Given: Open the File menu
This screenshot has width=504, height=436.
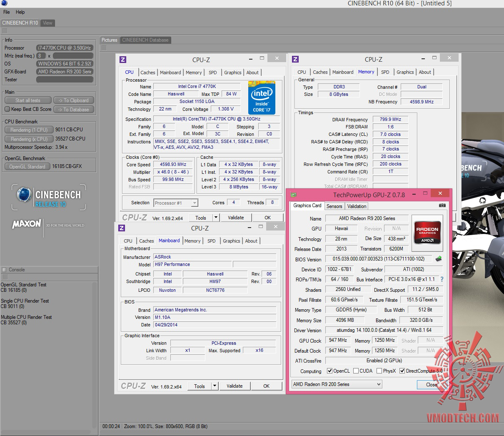Looking at the screenshot, I should (7, 12).
